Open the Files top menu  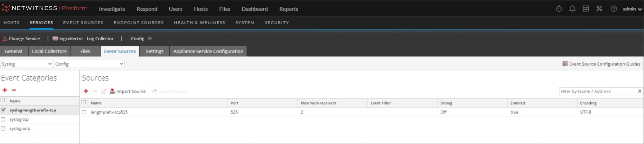click(225, 9)
